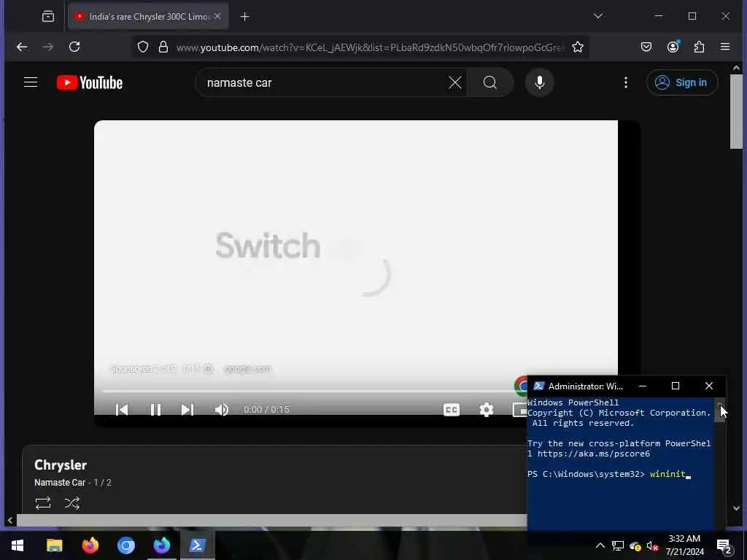The width and height of the screenshot is (747, 560).
Task: Start voice search with the microphone
Action: [x=539, y=82]
